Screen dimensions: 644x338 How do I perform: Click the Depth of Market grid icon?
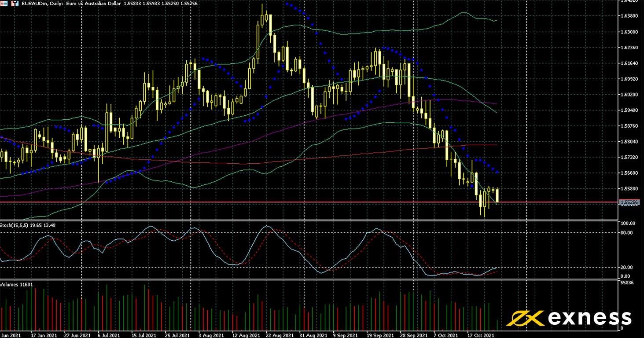tap(4, 3)
